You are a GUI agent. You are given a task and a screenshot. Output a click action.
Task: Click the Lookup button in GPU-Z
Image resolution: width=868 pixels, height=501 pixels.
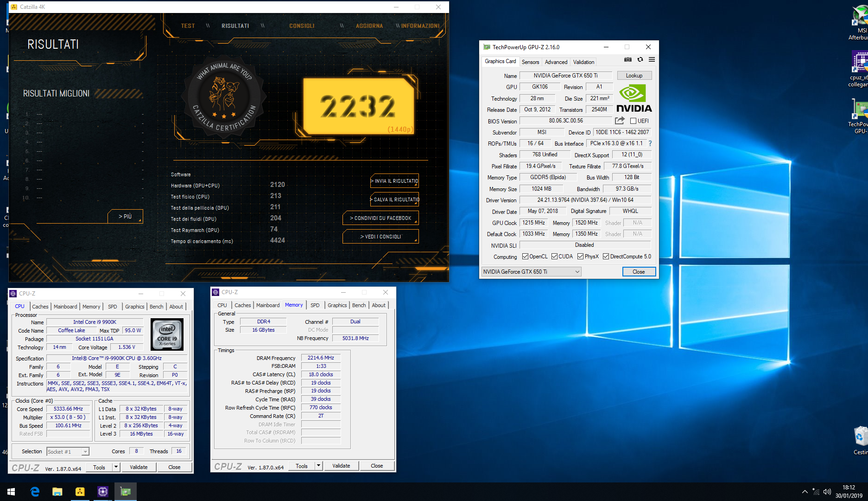634,76
